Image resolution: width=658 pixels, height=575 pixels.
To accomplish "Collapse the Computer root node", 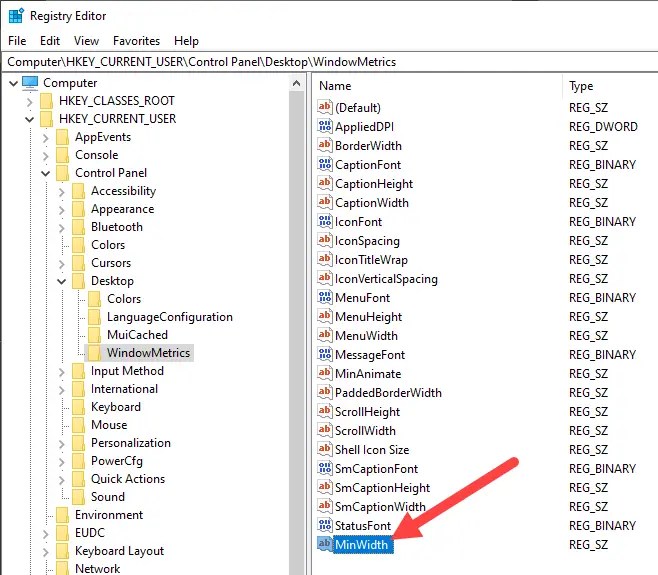I will coord(13,83).
